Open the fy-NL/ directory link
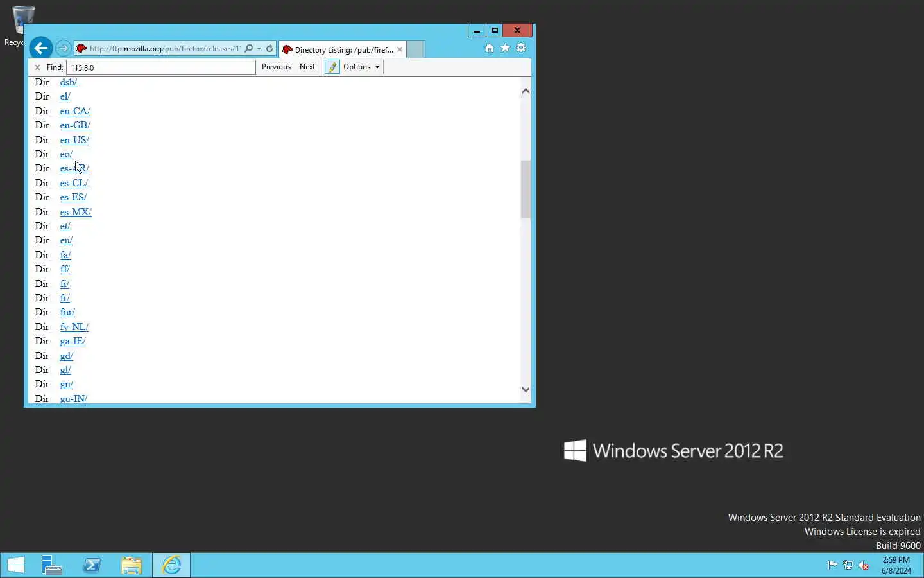This screenshot has height=578, width=924. [x=74, y=327]
